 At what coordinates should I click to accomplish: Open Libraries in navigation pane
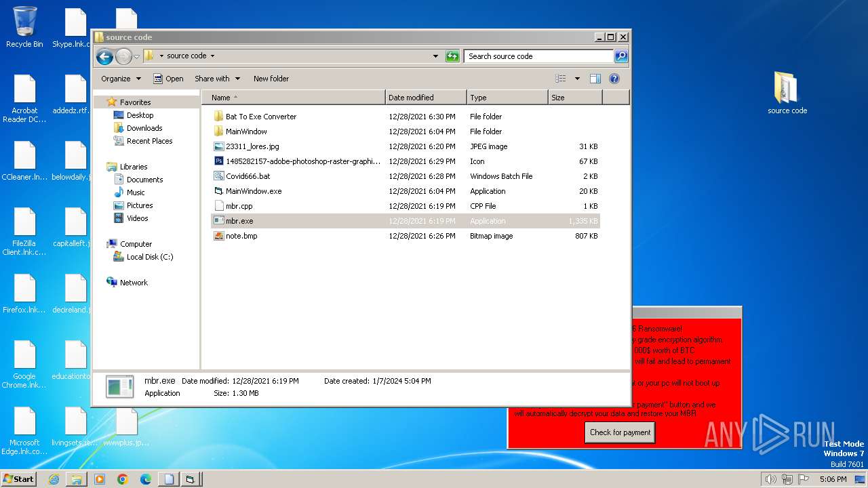pyautogui.click(x=134, y=167)
